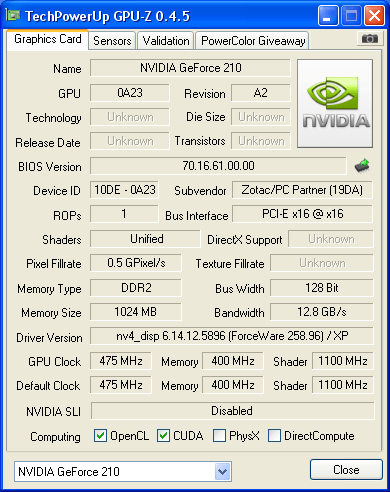Click the Revision field A2

point(261,93)
